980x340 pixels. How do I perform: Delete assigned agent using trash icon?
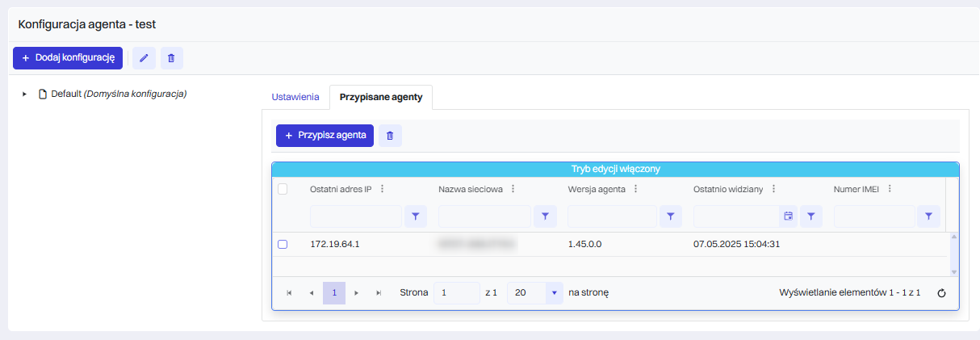coord(390,136)
